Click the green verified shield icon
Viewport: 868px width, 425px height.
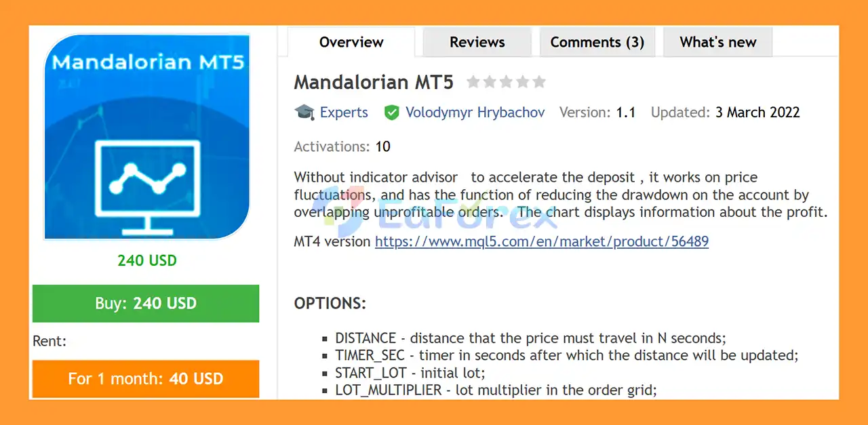click(x=391, y=113)
